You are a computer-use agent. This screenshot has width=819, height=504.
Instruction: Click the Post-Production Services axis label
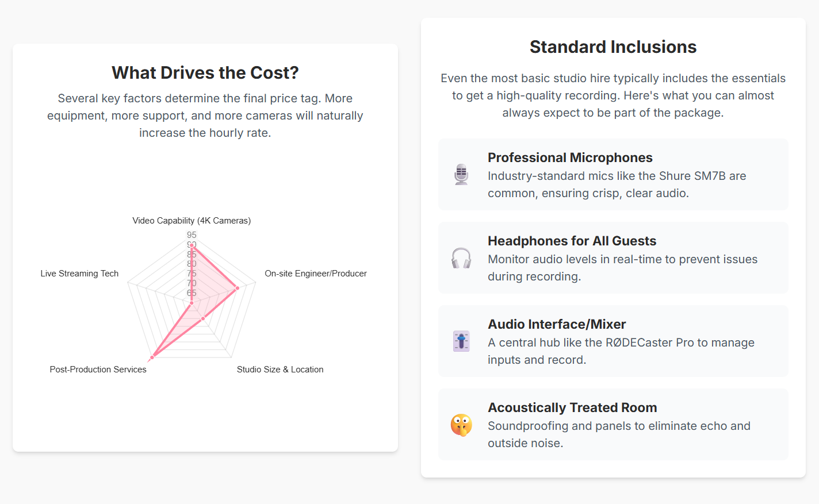coord(98,370)
